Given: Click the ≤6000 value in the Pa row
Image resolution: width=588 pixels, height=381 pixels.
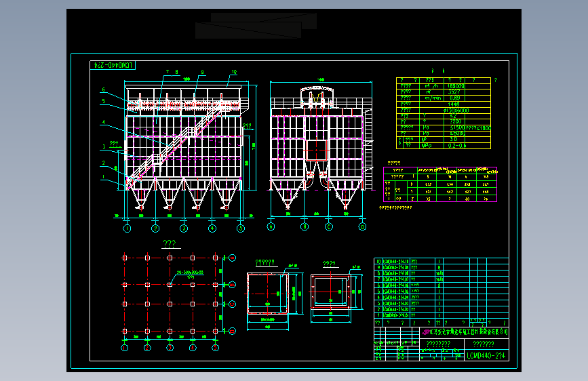Looking at the screenshot, I should 458,134.
